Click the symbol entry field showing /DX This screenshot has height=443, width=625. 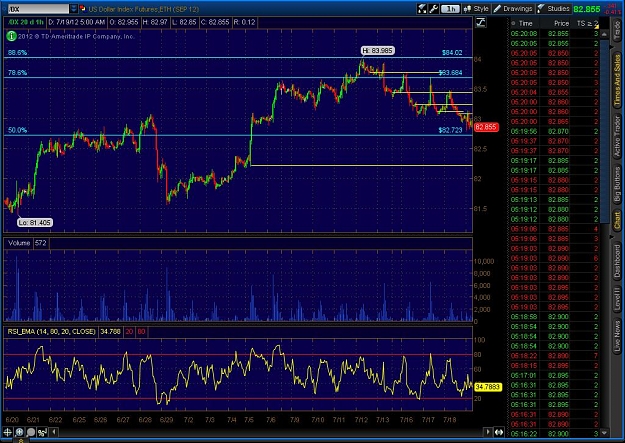pyautogui.click(x=38, y=9)
